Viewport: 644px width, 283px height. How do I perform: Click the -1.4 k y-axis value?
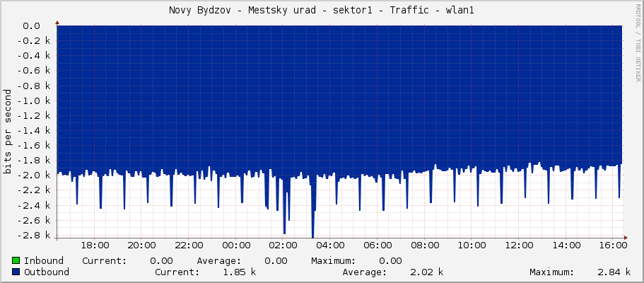tap(35, 131)
